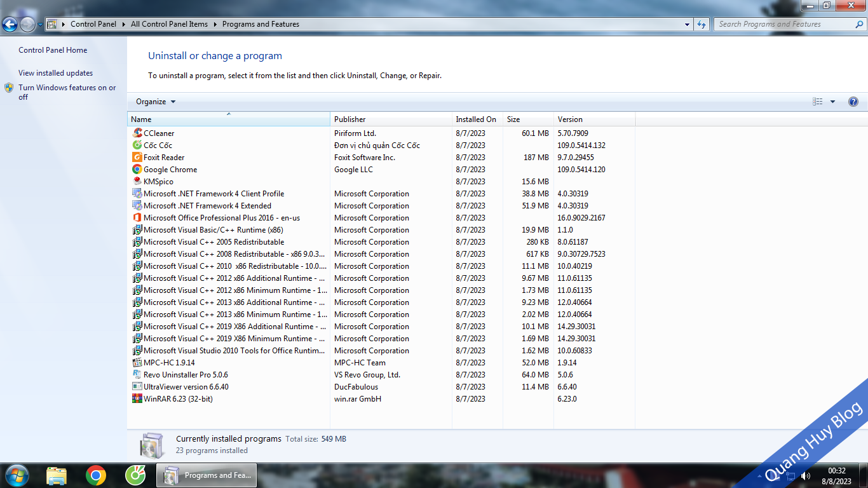The width and height of the screenshot is (868, 488).
Task: Click the Programs and Features taskbar button
Action: 207,475
